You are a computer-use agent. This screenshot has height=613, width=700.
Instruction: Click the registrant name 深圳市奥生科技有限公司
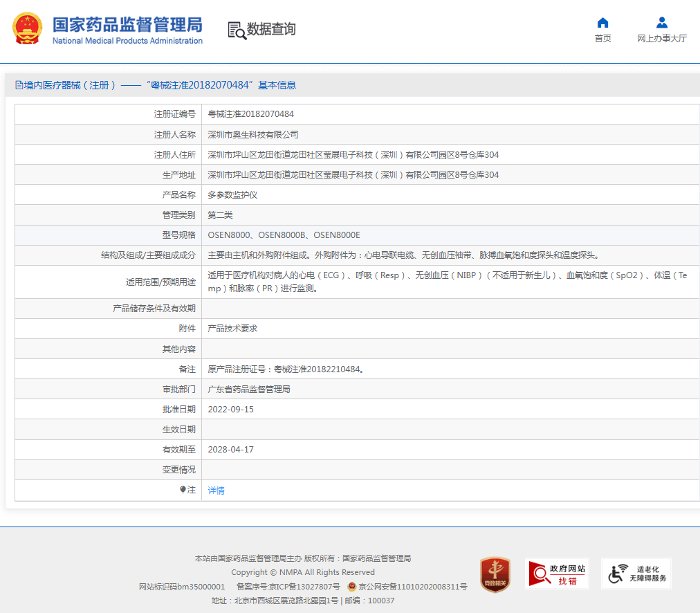point(253,134)
